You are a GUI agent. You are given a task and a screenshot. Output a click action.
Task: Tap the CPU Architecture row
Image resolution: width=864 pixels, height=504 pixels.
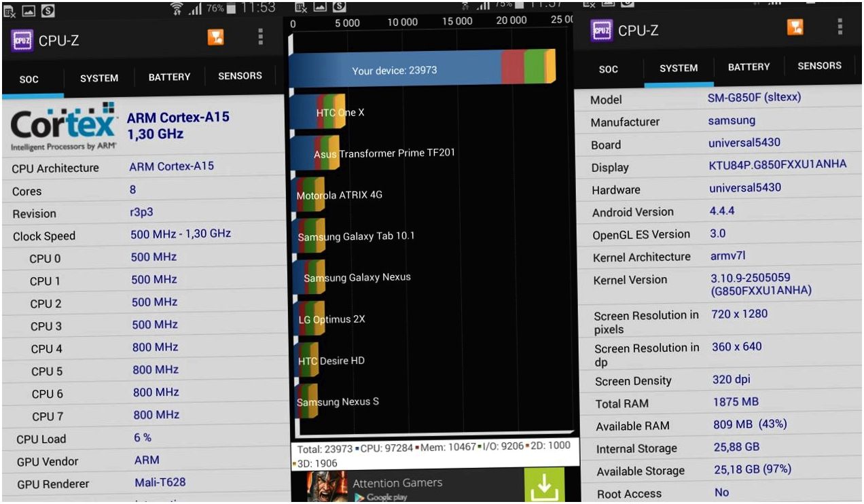(145, 167)
